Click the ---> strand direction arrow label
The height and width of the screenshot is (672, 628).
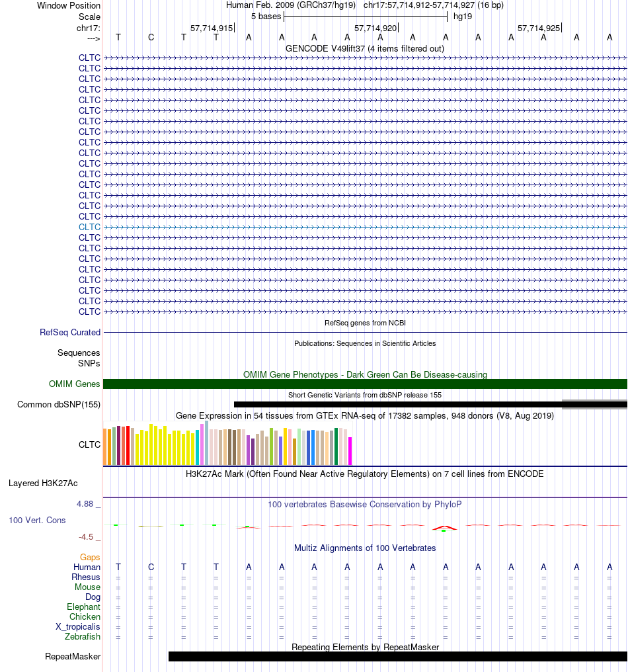click(93, 38)
